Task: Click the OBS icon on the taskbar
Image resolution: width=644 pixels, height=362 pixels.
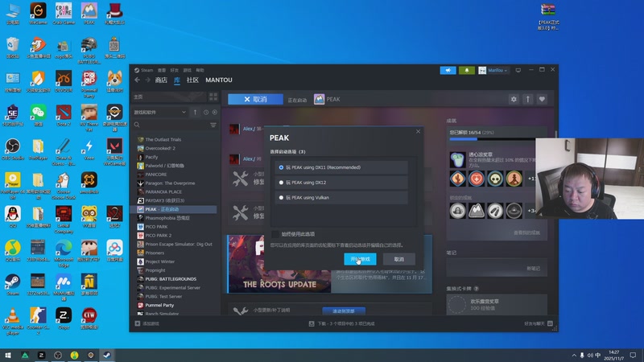Action: point(58,356)
